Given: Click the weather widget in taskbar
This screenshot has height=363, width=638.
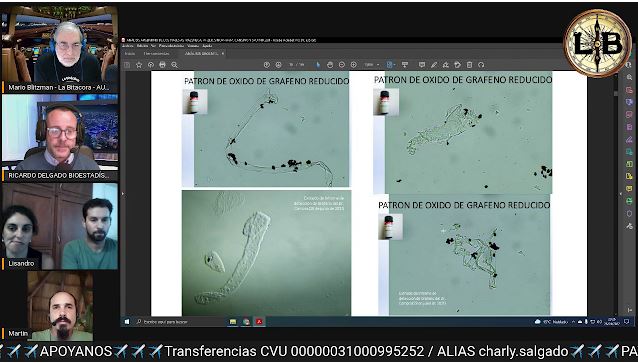Looking at the screenshot, I should click(551, 322).
